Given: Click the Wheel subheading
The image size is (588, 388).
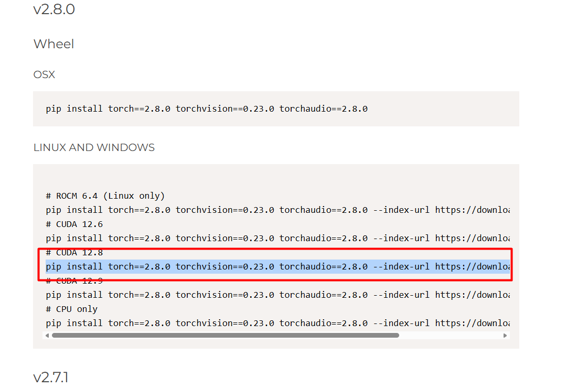Looking at the screenshot, I should coord(54,44).
